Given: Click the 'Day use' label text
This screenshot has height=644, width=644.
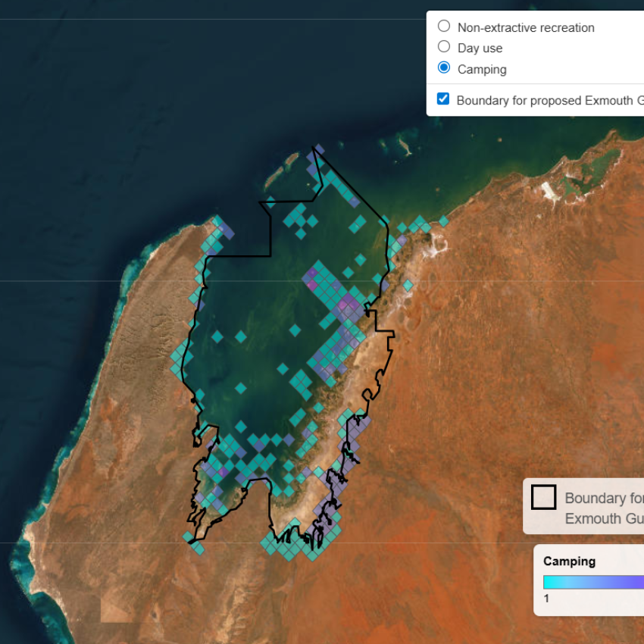Looking at the screenshot, I should pos(480,48).
